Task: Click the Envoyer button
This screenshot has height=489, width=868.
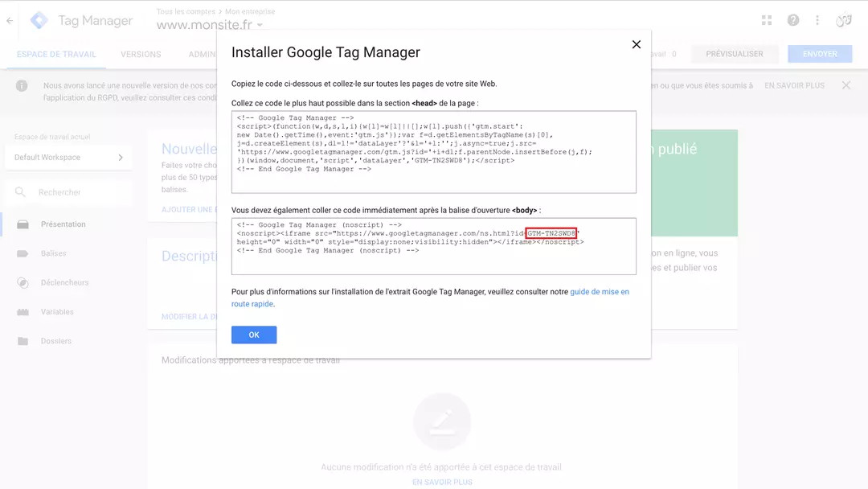Action: (x=820, y=54)
